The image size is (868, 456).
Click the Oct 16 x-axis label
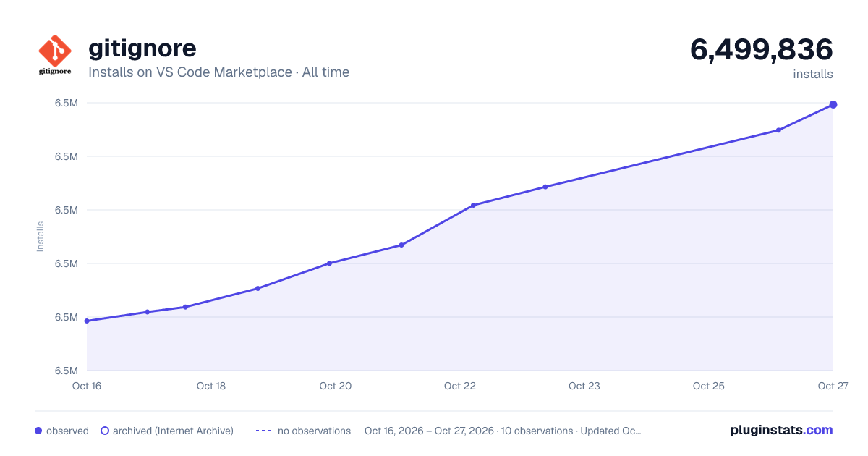(x=87, y=386)
